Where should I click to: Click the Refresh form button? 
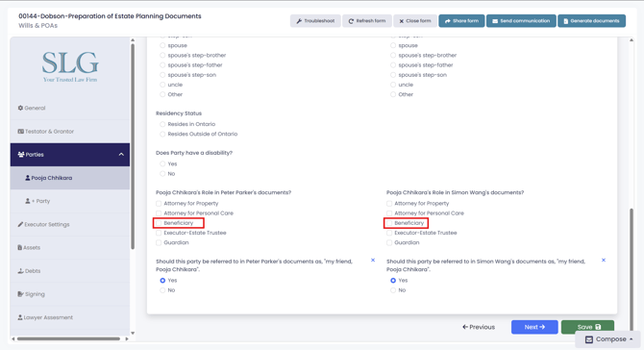tap(367, 21)
